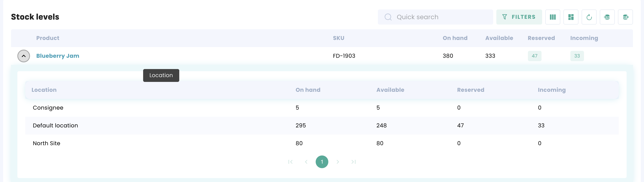Open the column chooser icon

coord(553,17)
